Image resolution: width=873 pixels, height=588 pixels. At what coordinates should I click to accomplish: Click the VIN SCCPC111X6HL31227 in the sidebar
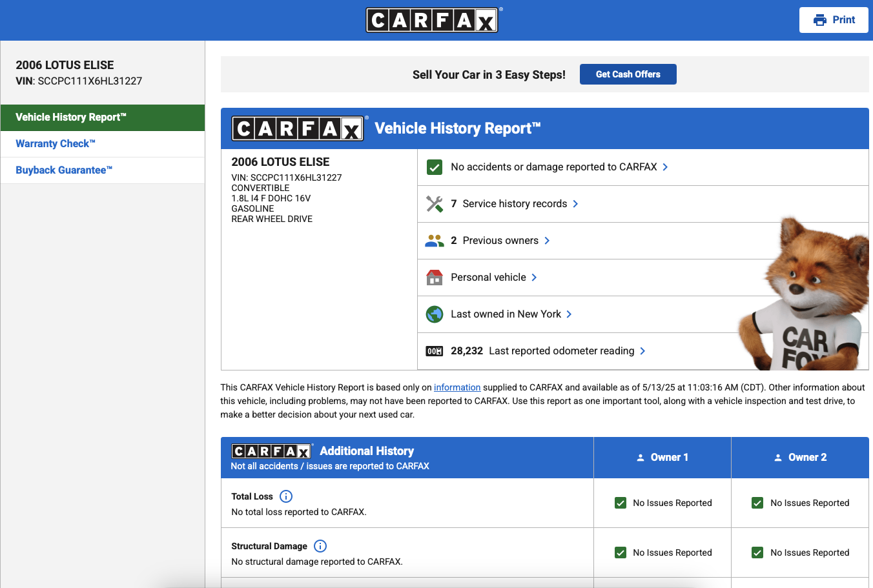(79, 81)
